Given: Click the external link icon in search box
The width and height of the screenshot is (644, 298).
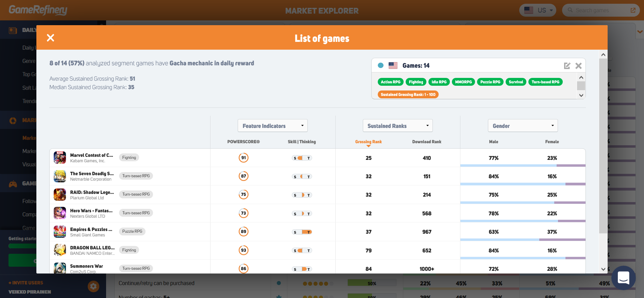Looking at the screenshot, I should pos(633,10).
